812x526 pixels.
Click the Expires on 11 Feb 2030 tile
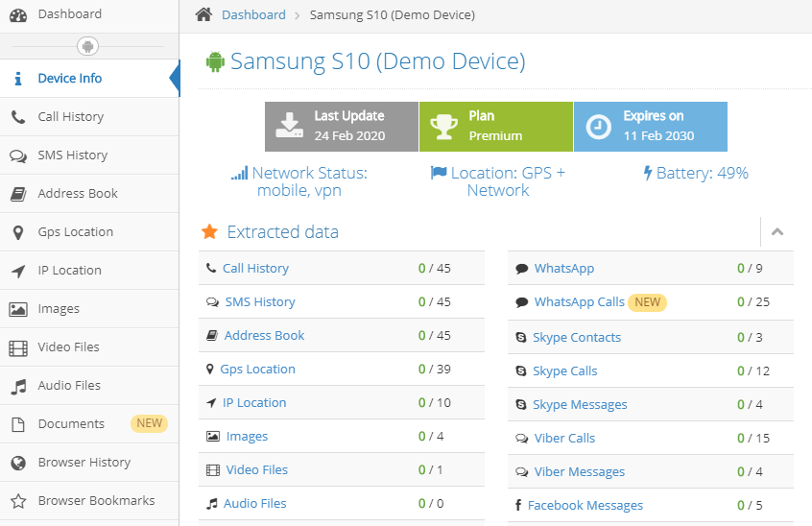tap(651, 127)
